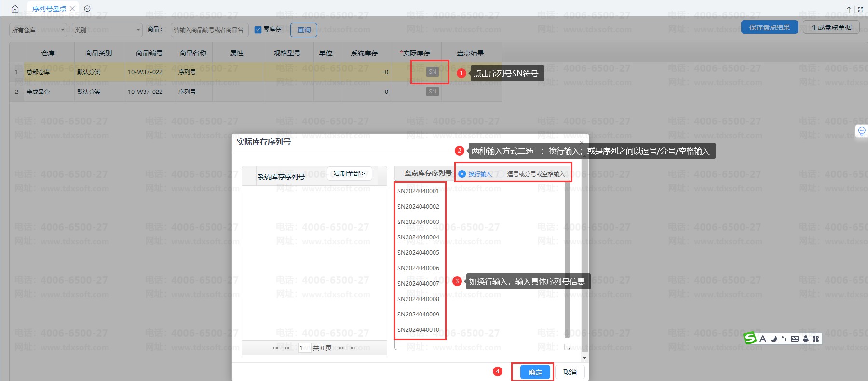Click the 确定 button
Screen dimensions: 868x381
[x=535, y=372]
